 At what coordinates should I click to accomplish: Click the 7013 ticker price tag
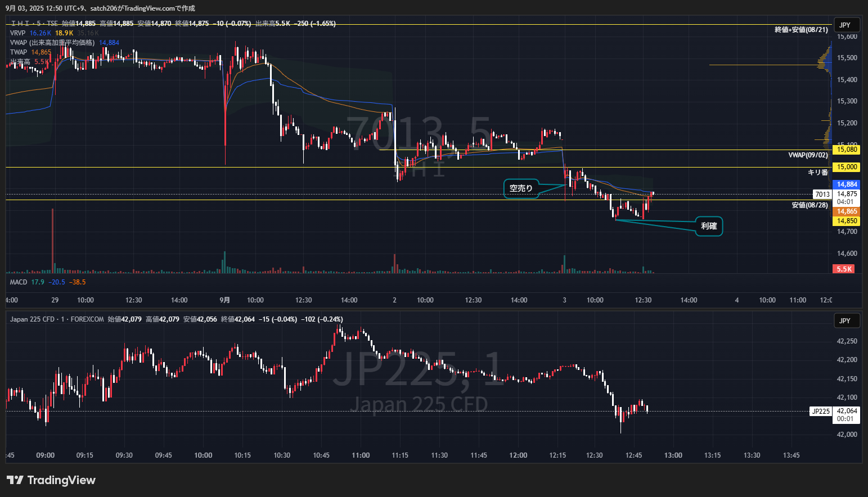coord(822,195)
